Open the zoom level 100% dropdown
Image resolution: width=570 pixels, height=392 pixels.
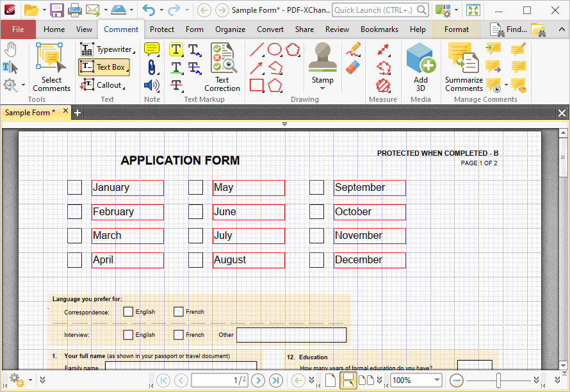pyautogui.click(x=437, y=380)
